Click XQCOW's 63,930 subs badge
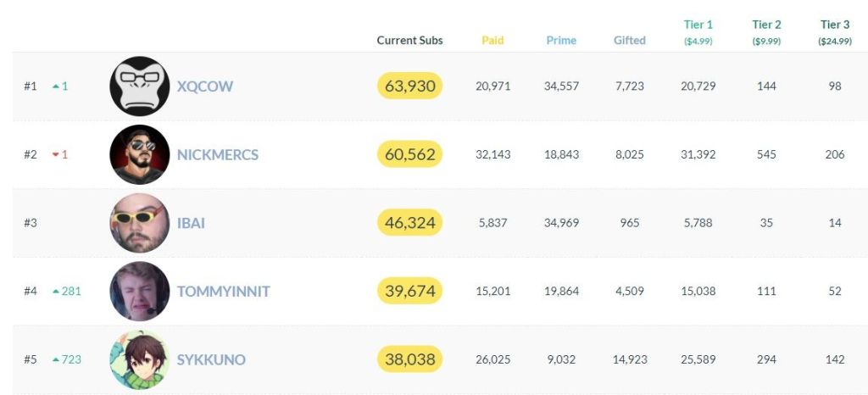Viewport: 868px width, 395px height. pyautogui.click(x=409, y=86)
